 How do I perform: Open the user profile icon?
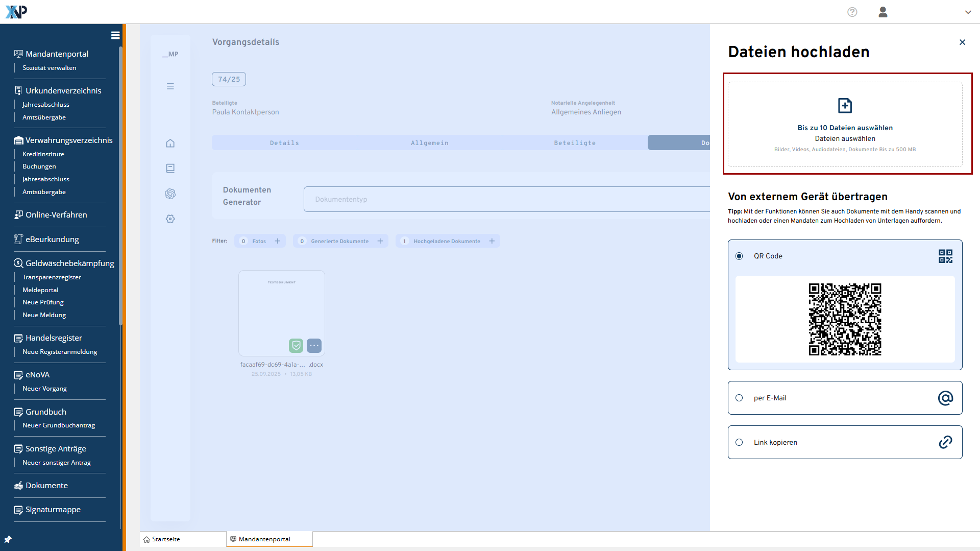click(883, 12)
